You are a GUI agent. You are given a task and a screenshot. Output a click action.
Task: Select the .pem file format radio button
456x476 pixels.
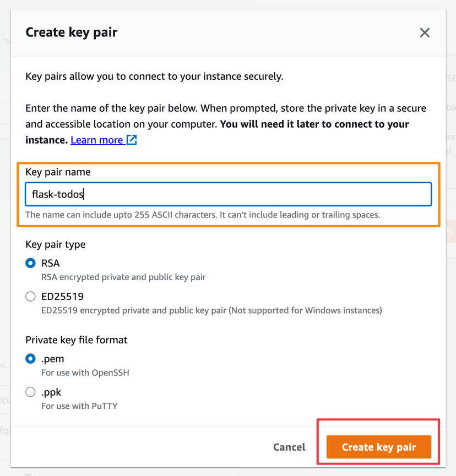[x=31, y=359]
